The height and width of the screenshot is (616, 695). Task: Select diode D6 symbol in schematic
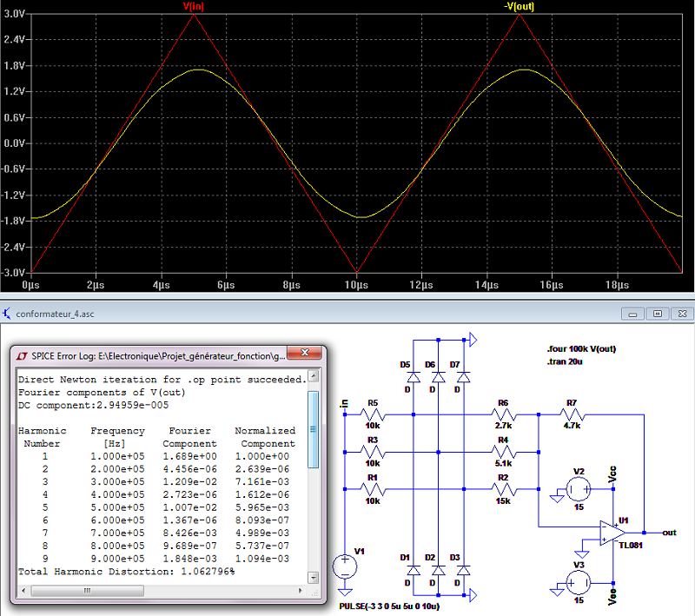(x=438, y=377)
